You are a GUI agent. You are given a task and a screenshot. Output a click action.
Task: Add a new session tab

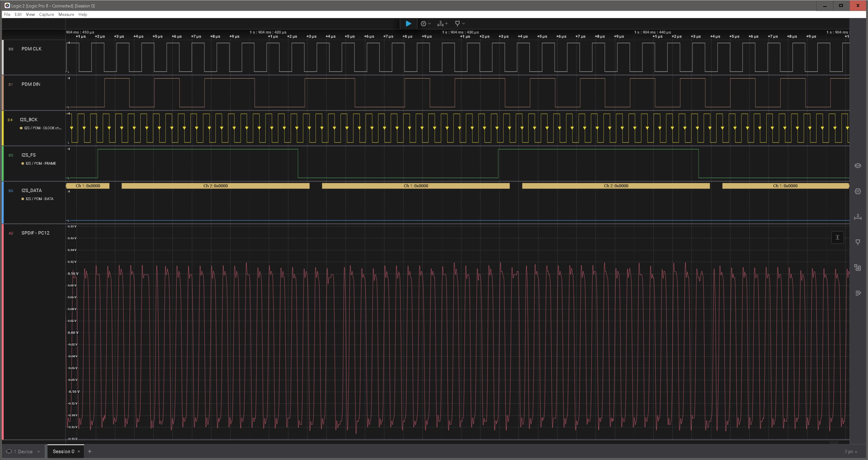click(x=90, y=451)
